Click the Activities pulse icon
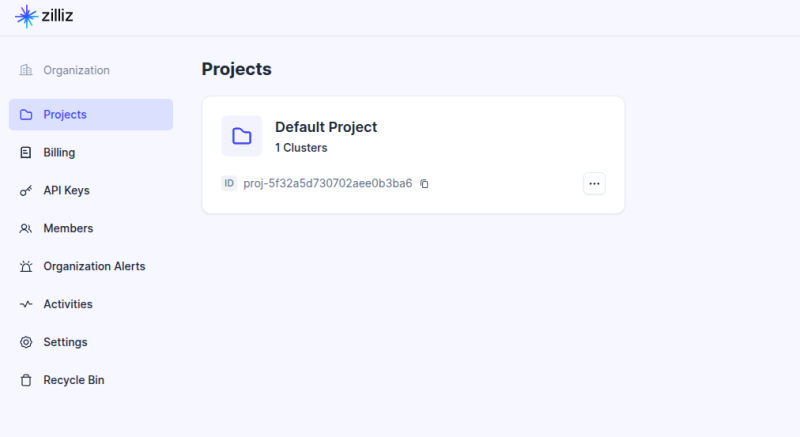Viewport: 800px width, 437px height. click(x=26, y=304)
